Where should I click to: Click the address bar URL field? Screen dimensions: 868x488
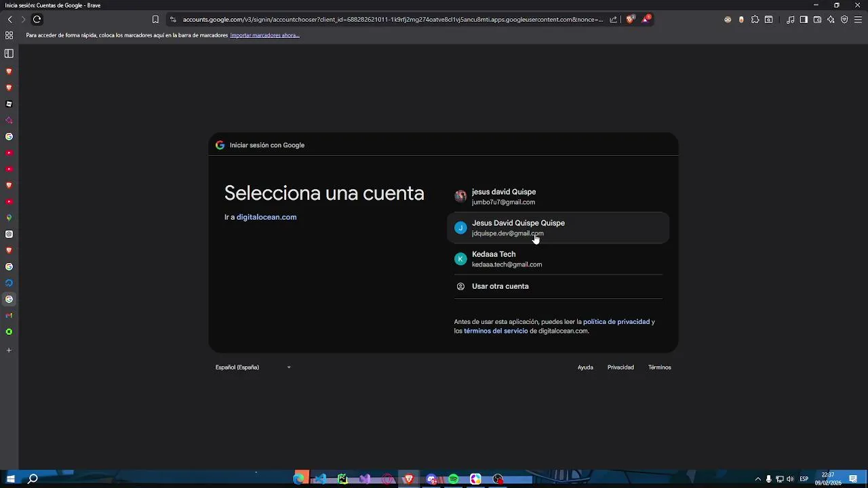393,20
